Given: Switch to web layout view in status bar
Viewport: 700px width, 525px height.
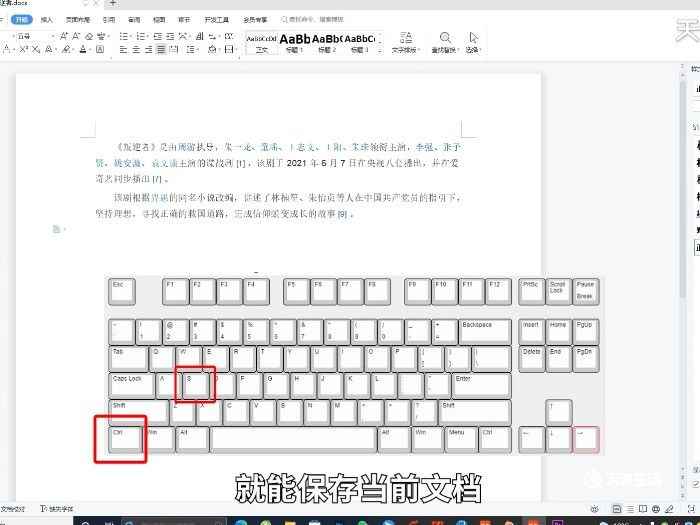Looking at the screenshot, I should (x=656, y=509).
